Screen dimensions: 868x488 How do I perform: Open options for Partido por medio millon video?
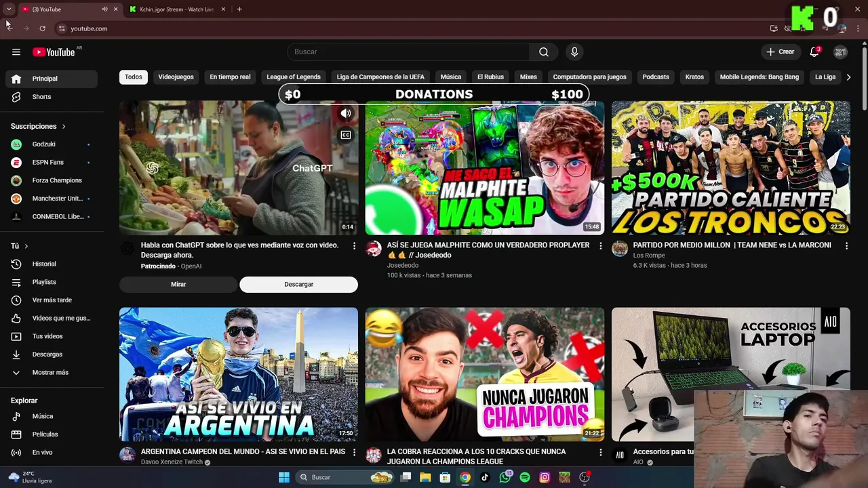pos(846,245)
